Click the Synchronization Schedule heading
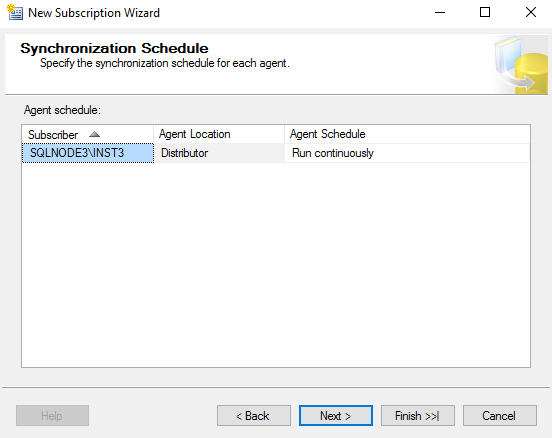 click(114, 48)
